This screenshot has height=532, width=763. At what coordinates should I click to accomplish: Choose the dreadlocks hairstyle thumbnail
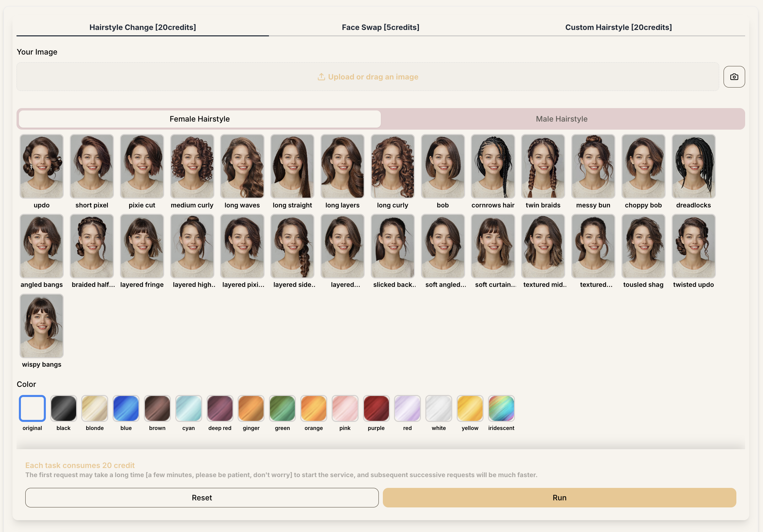click(693, 166)
